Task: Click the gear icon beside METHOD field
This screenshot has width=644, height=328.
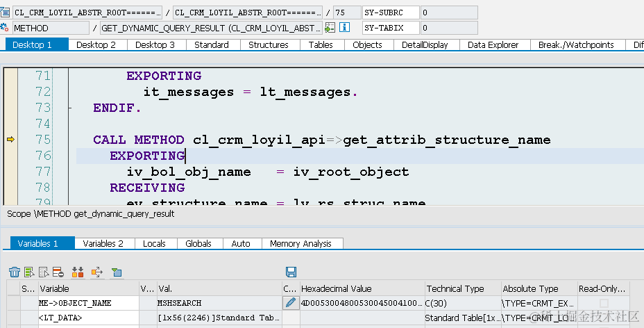Action: [x=5, y=28]
